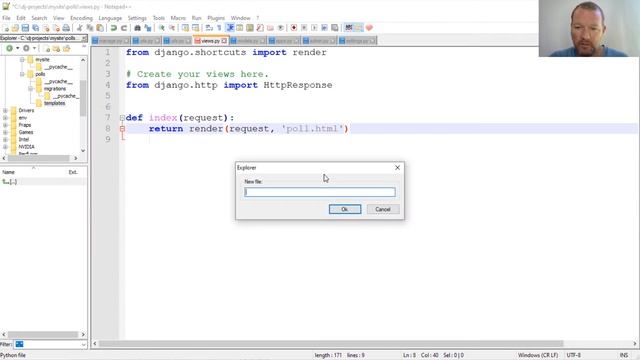Click the Save Recorded Macro icon
640x360 pixels.
[335, 28]
